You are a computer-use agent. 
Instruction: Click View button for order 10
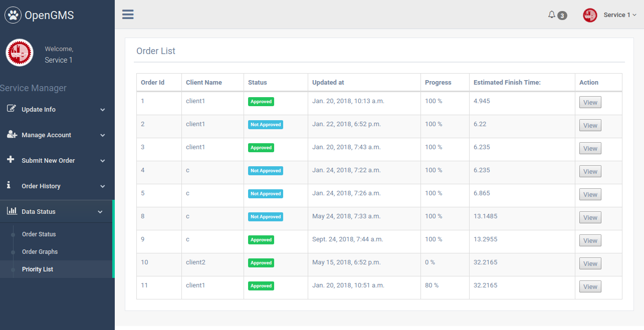pyautogui.click(x=590, y=263)
